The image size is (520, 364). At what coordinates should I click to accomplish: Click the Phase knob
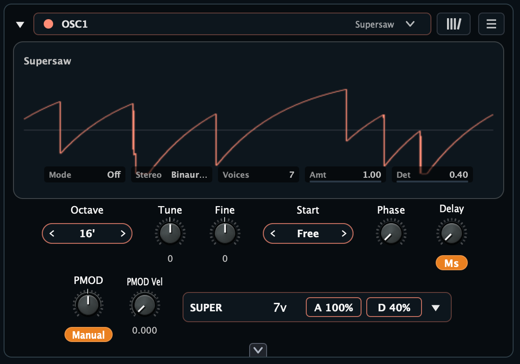[391, 233]
